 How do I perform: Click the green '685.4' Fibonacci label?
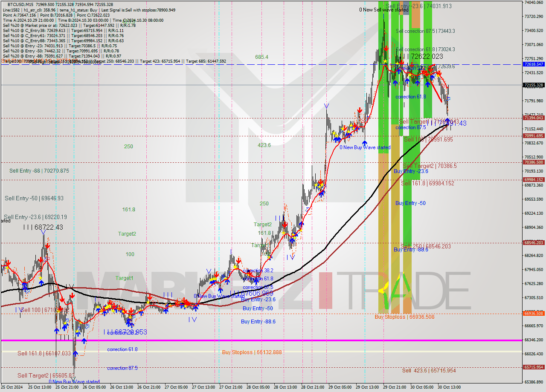(261, 57)
